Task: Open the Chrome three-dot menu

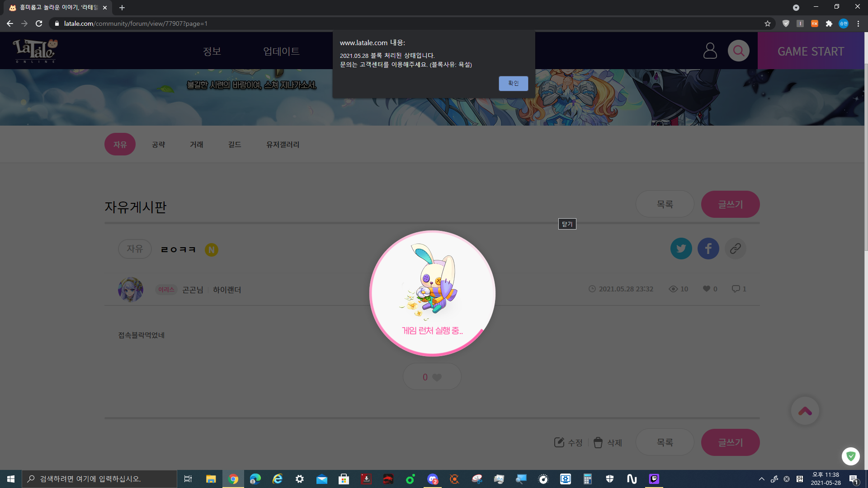Action: pyautogui.click(x=858, y=23)
